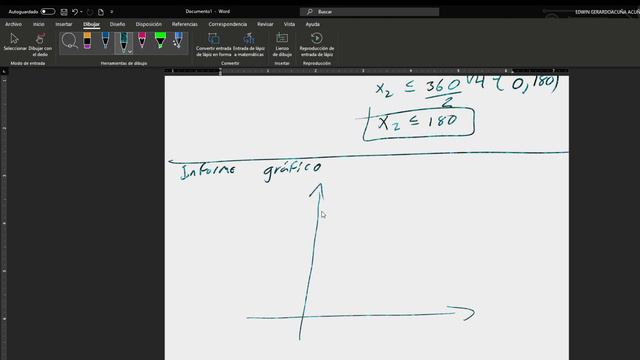Select the blue-tipped black pen
Image resolution: width=640 pixels, height=360 pixels.
tap(105, 41)
